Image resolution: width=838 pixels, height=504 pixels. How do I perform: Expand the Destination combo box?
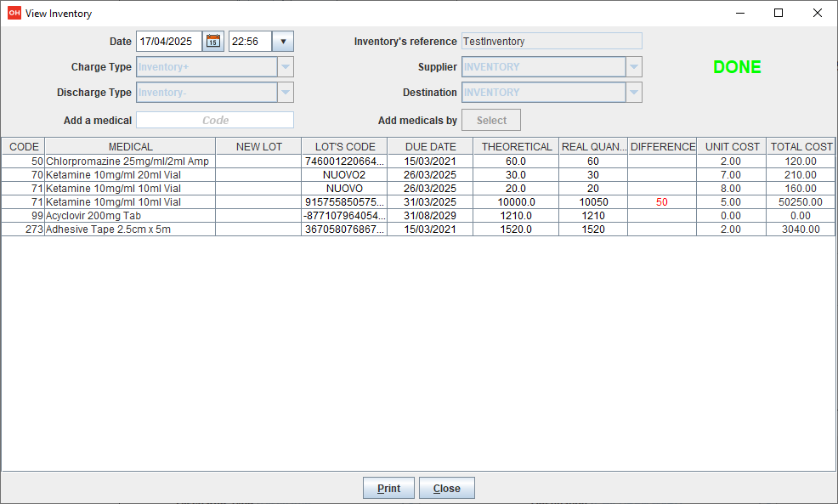point(633,93)
